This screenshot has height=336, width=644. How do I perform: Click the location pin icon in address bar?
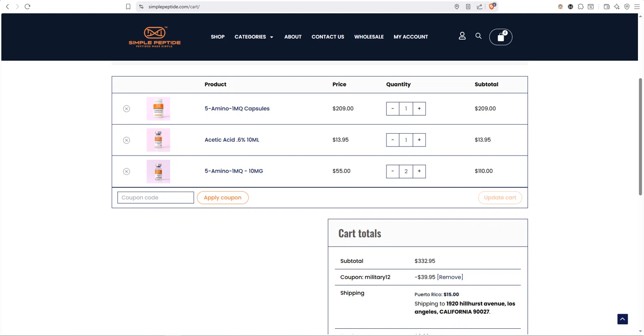pos(457,6)
